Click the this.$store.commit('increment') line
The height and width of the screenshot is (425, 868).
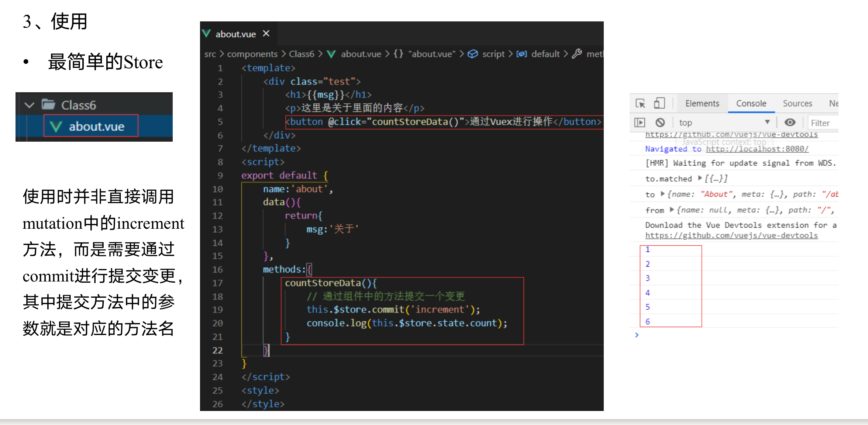[393, 309]
